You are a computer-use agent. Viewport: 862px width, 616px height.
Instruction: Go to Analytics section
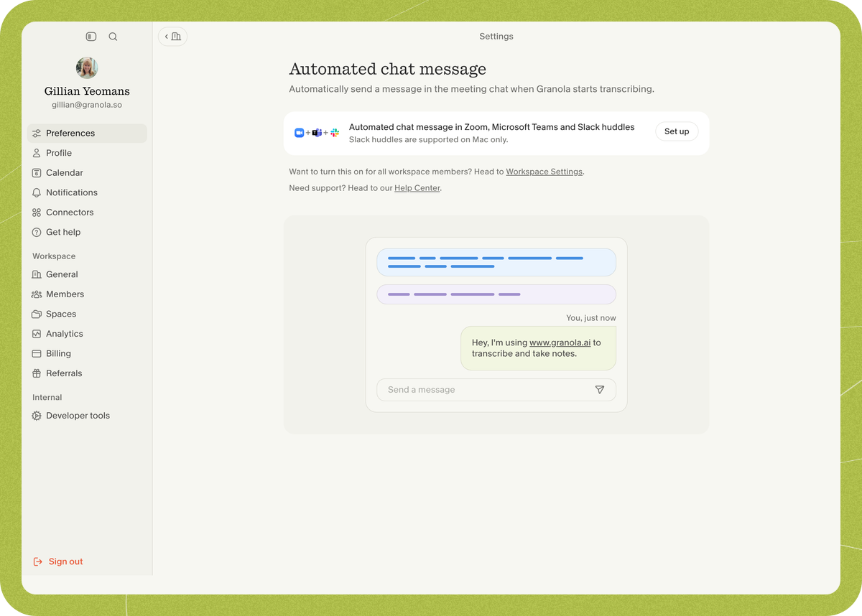pos(87,334)
